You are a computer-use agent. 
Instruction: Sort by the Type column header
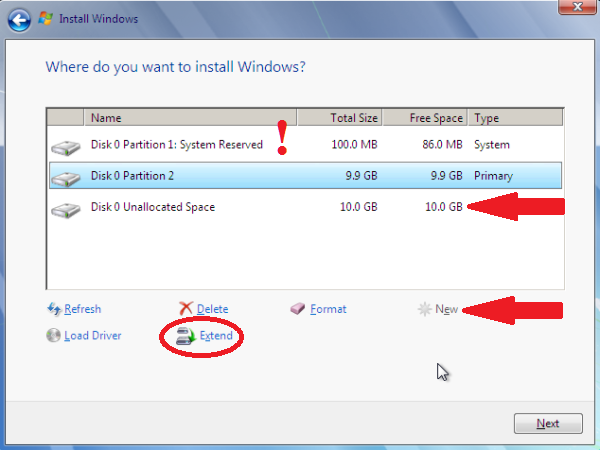tap(515, 117)
